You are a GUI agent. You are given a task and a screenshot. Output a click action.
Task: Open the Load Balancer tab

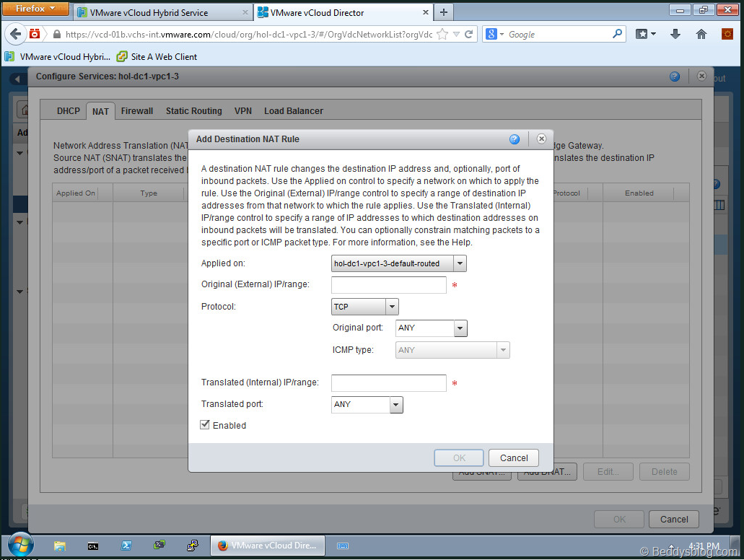point(294,111)
